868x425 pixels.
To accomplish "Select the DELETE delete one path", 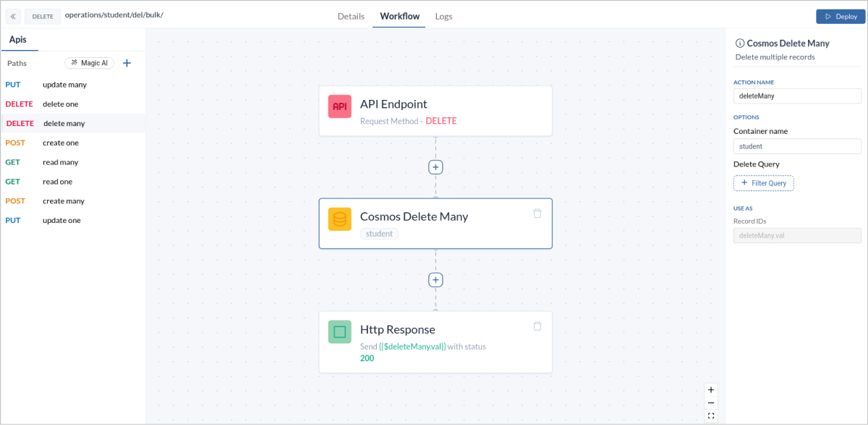I will [72, 104].
